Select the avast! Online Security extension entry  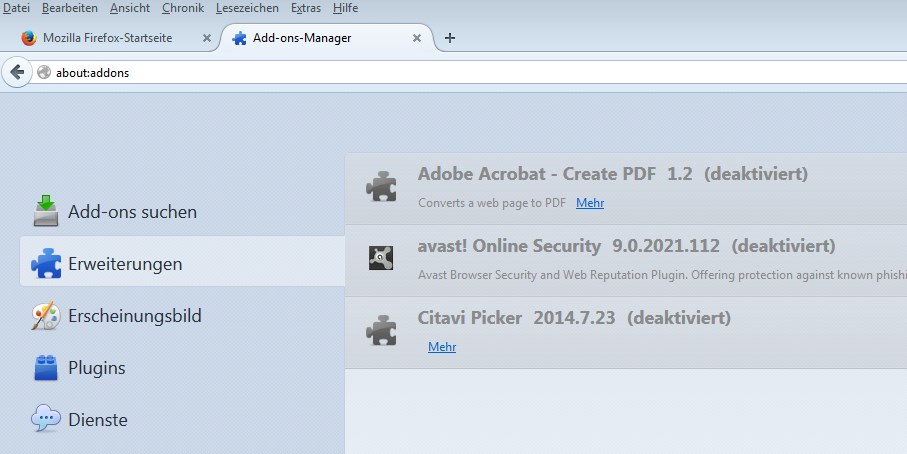(x=626, y=246)
